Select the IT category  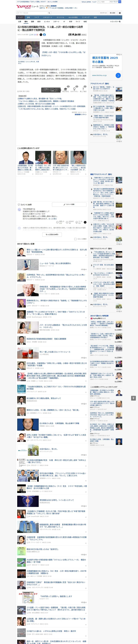(64, 21)
